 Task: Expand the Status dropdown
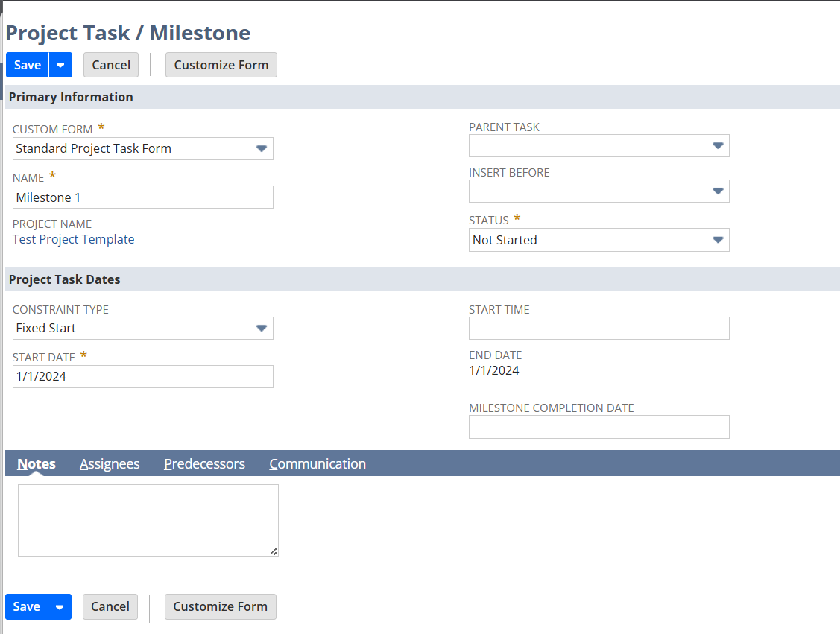(717, 240)
